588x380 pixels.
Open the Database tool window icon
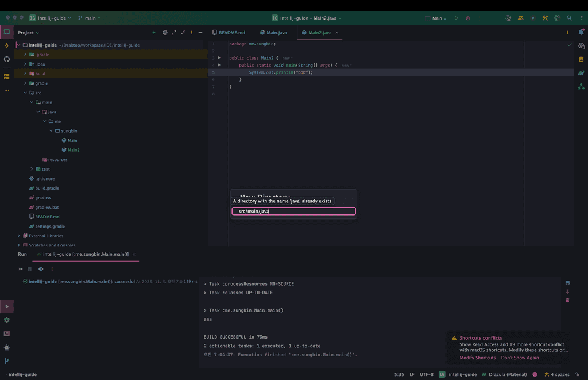coord(581,59)
